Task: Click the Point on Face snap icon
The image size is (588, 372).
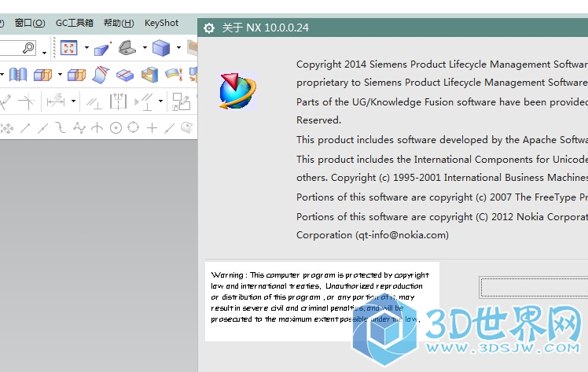Action: pos(187,128)
